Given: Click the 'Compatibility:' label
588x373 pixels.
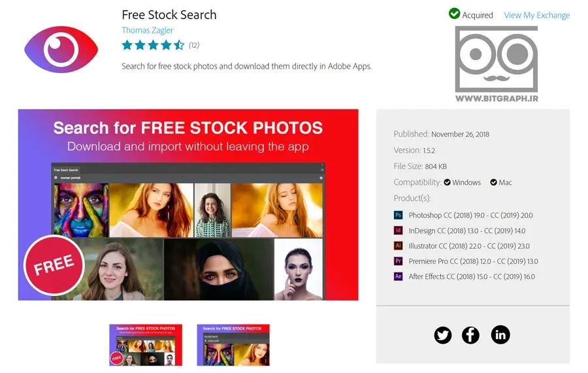Looking at the screenshot, I should pos(417,182).
